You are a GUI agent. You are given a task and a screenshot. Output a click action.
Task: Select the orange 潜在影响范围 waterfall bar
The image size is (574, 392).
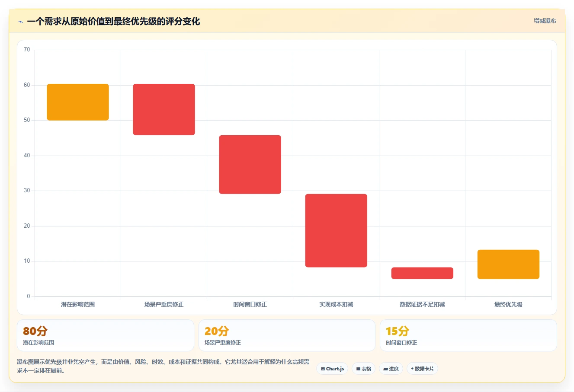pos(78,102)
